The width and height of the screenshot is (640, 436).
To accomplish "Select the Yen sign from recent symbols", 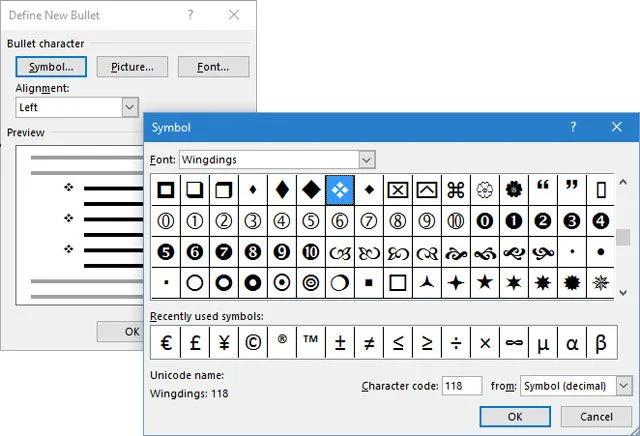I will pos(223,342).
